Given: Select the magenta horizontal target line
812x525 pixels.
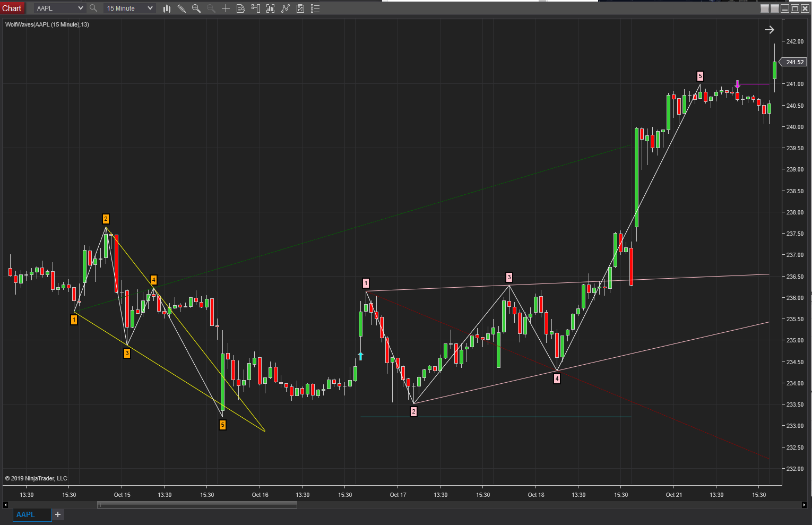Looking at the screenshot, I should pyautogui.click(x=754, y=84).
